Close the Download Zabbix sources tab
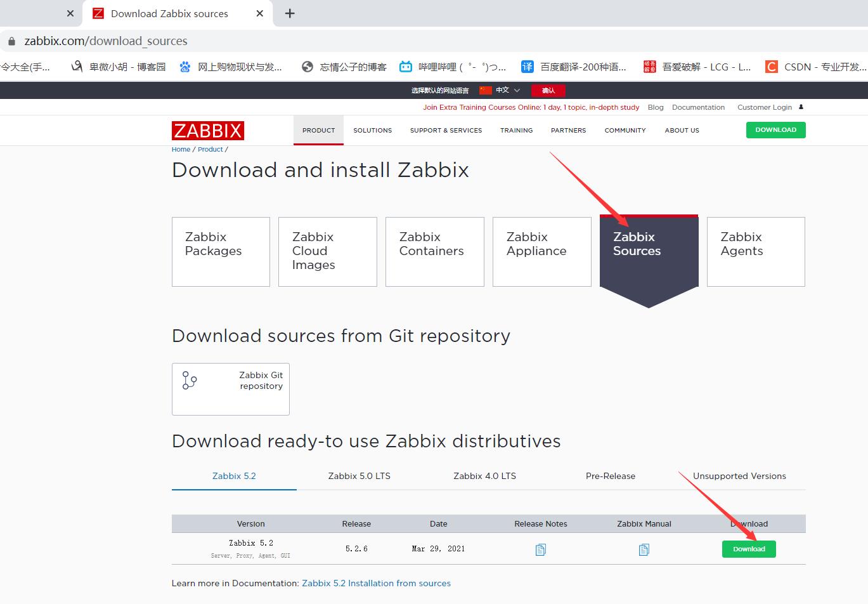This screenshot has height=604, width=868. pyautogui.click(x=260, y=13)
